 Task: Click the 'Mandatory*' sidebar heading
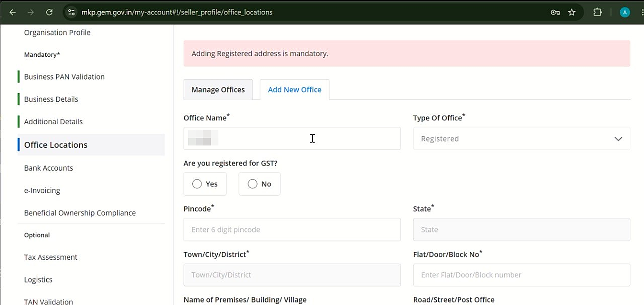[x=42, y=55]
